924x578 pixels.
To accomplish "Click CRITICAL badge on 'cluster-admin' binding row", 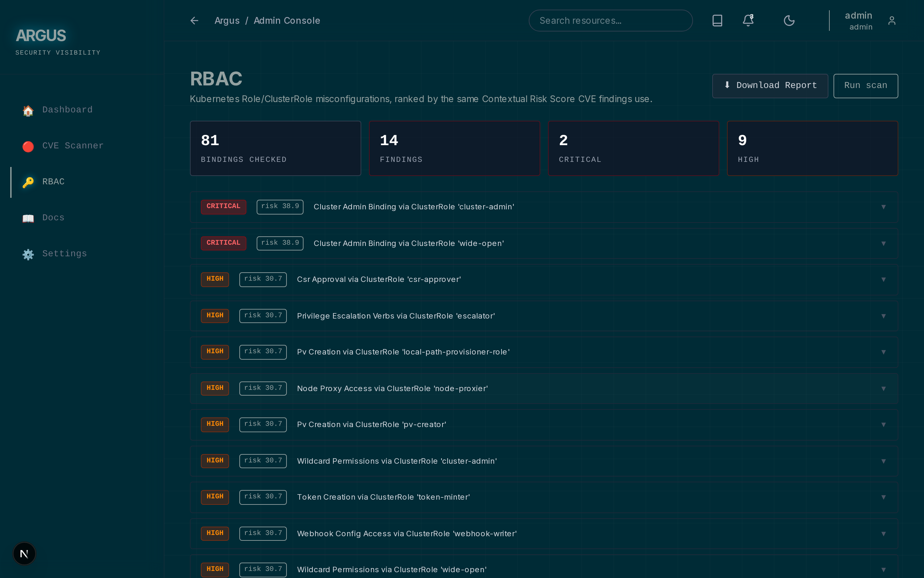I will point(223,207).
